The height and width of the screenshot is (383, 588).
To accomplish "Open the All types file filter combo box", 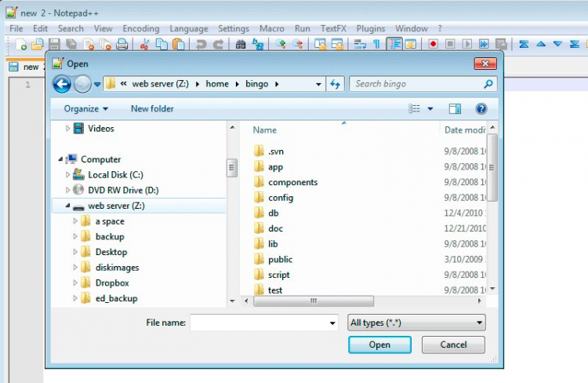I will tap(416, 323).
